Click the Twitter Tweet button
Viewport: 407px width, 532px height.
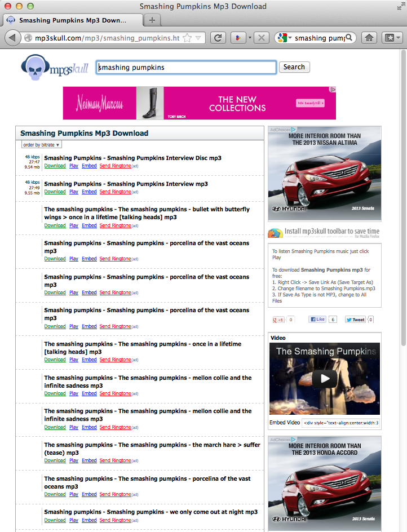click(x=355, y=320)
